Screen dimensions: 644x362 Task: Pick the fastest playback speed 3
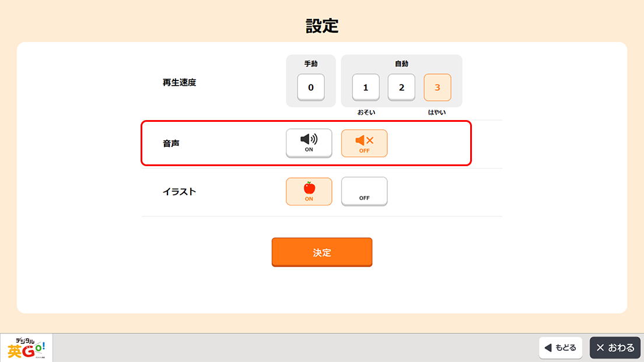point(437,87)
